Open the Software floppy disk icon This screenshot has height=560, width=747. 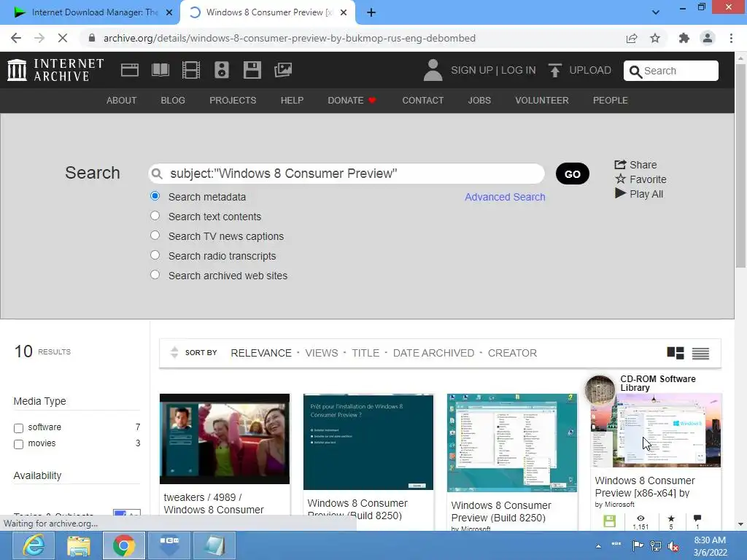click(x=252, y=70)
